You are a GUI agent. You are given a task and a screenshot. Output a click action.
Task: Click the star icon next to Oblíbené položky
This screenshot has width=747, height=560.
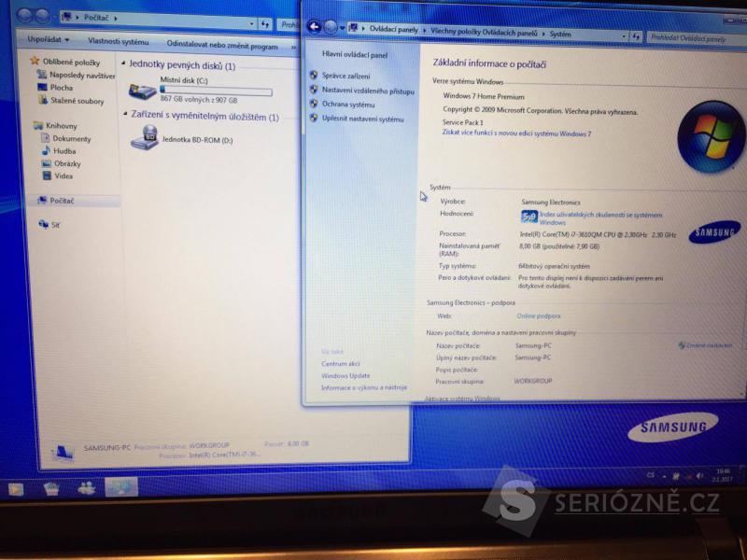[35, 61]
